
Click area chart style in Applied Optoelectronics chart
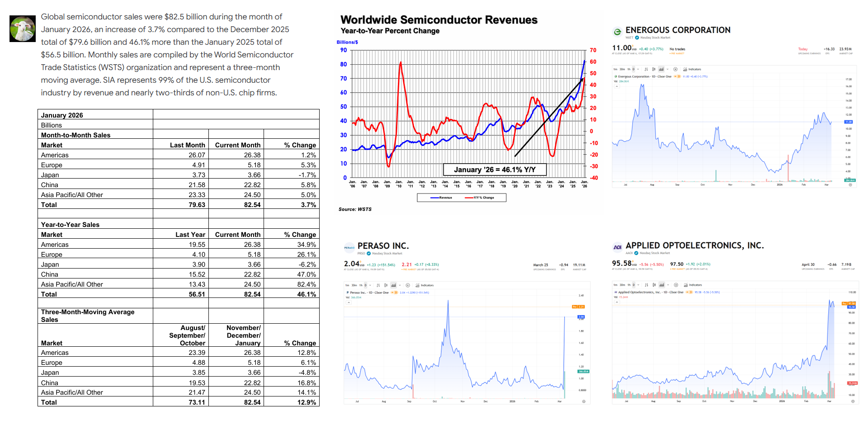click(x=661, y=285)
